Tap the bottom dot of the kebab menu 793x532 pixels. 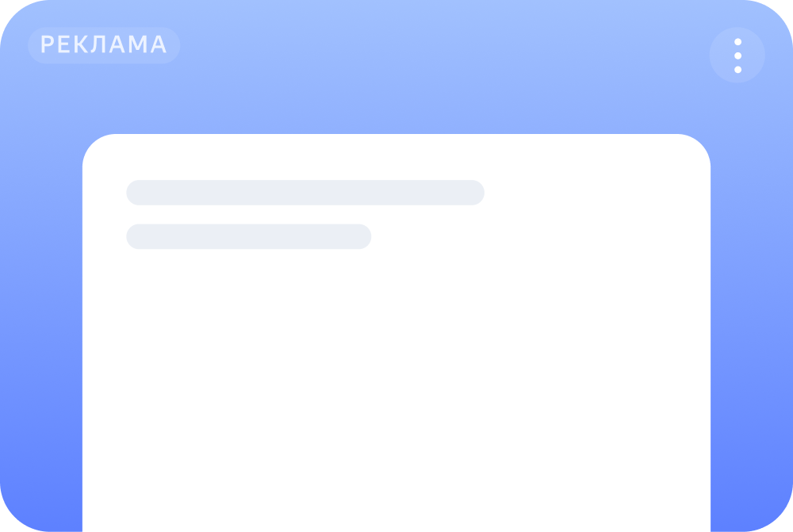point(737,70)
